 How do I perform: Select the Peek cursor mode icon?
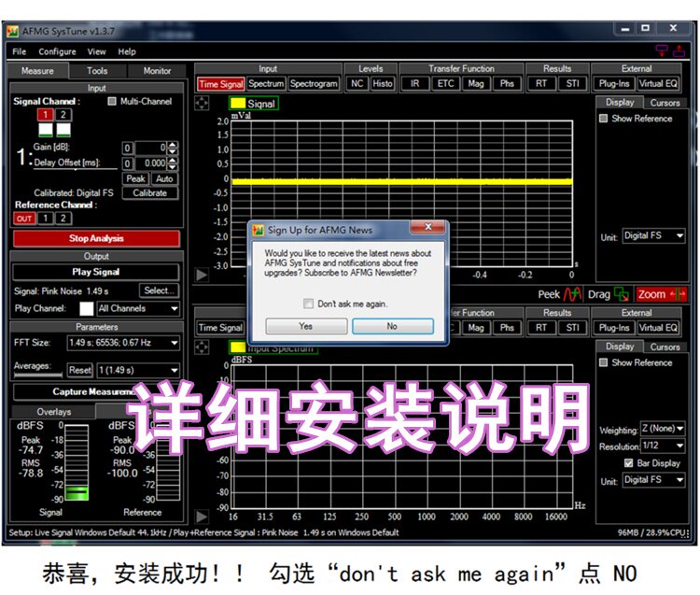click(572, 294)
